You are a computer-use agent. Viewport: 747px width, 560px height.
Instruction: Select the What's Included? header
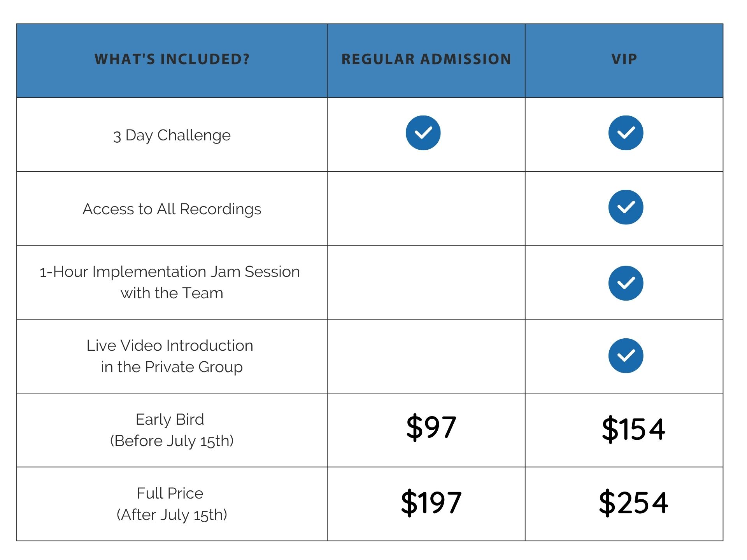172,59
